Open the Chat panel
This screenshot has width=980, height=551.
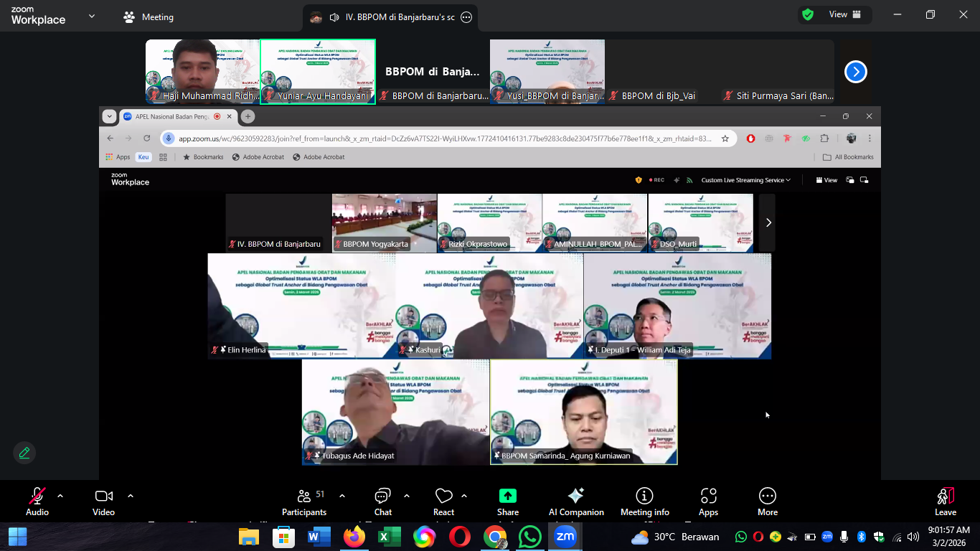[x=382, y=501]
